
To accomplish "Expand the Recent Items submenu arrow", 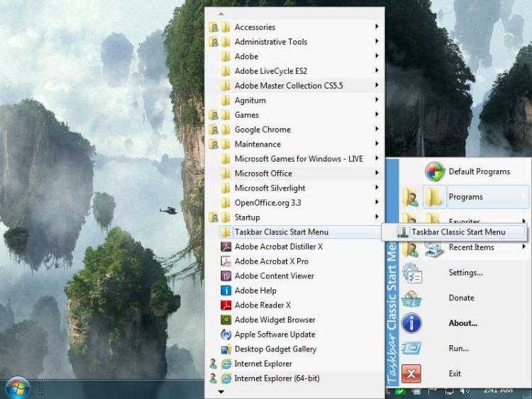I will coord(524,247).
